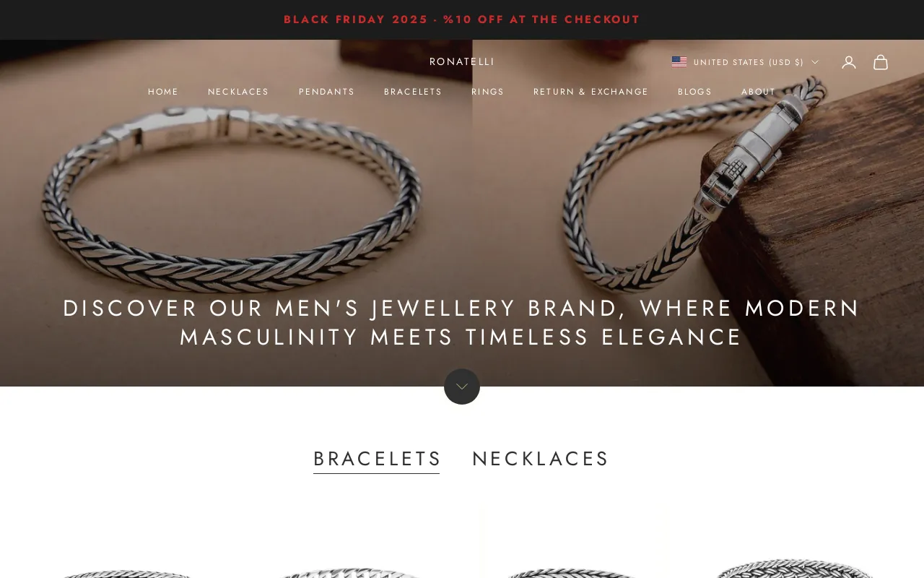Open the Necklaces menu item
The height and width of the screenshot is (578, 924).
pyautogui.click(x=238, y=92)
